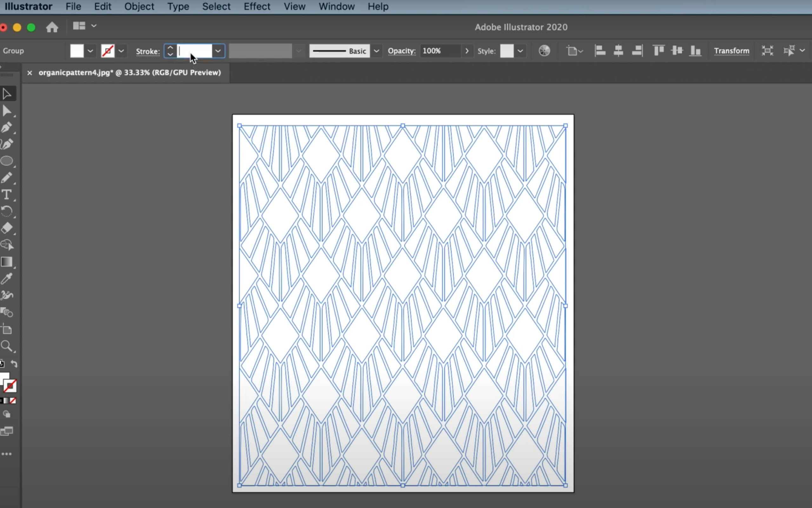Align objects to horizontal left

pyautogui.click(x=600, y=51)
